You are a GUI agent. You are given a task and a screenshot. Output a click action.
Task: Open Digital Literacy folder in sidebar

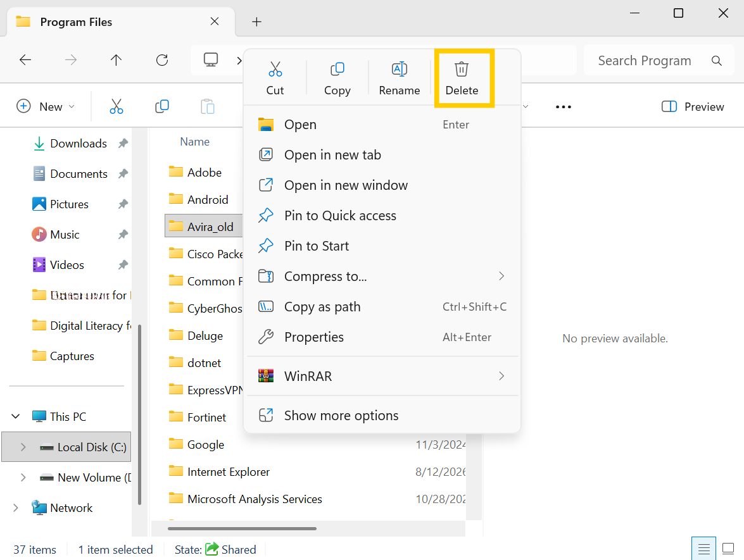click(80, 326)
